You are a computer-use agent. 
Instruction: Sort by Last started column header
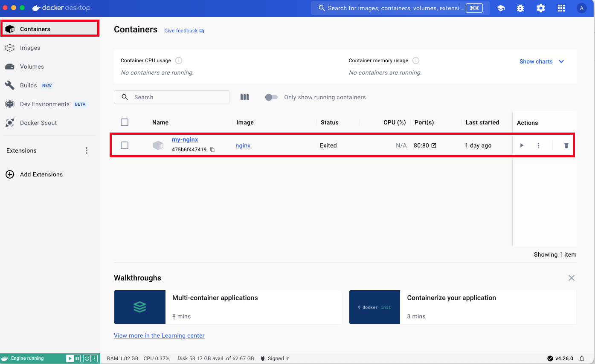point(482,122)
